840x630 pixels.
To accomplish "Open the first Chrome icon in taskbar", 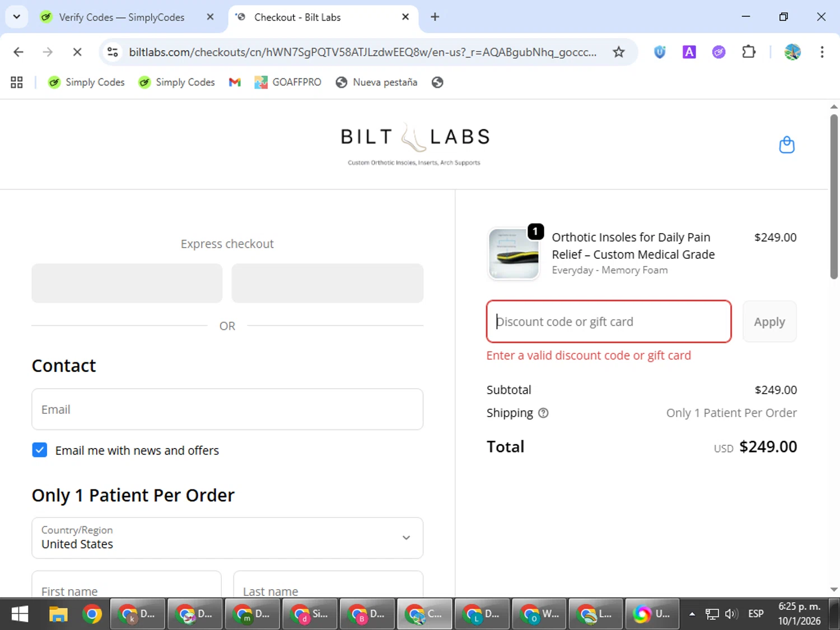I will 92,614.
